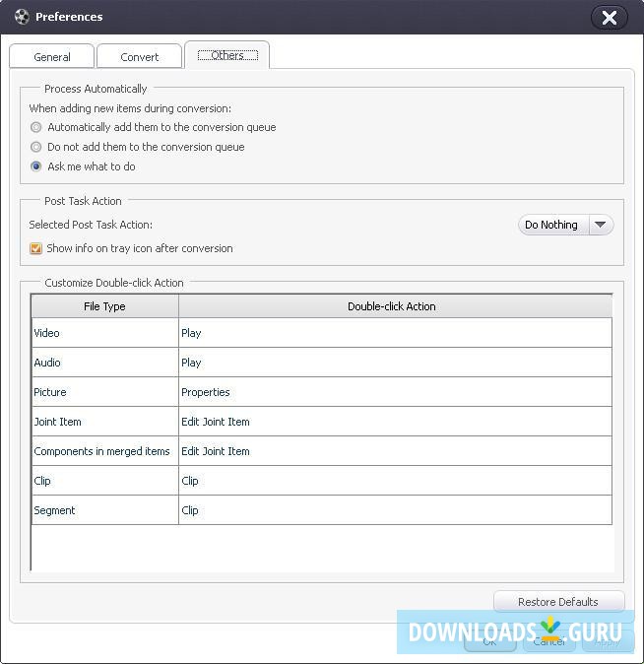644x664 pixels.
Task: Select the Picture file type row
Action: pos(105,392)
